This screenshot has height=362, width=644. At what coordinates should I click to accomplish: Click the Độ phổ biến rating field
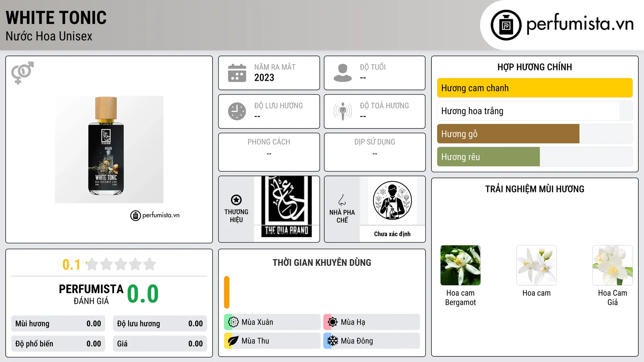coord(58,344)
